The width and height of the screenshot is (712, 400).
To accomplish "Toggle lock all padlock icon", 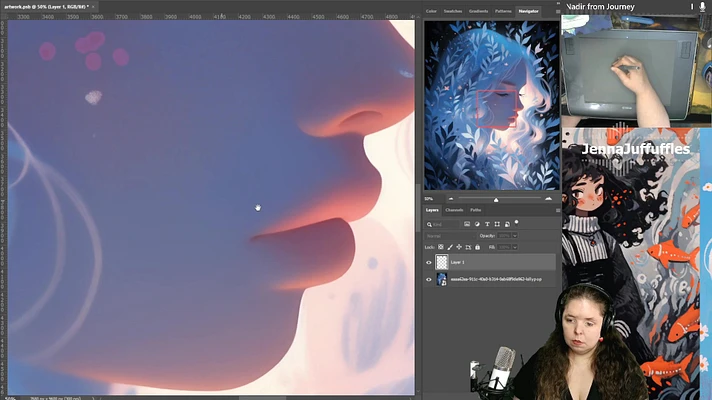I will pyautogui.click(x=477, y=247).
